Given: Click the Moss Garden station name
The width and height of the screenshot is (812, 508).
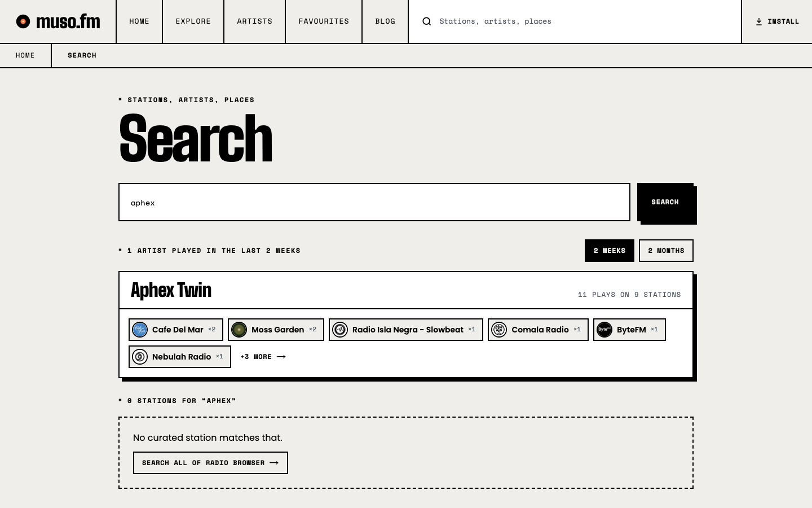Looking at the screenshot, I should pyautogui.click(x=278, y=330).
